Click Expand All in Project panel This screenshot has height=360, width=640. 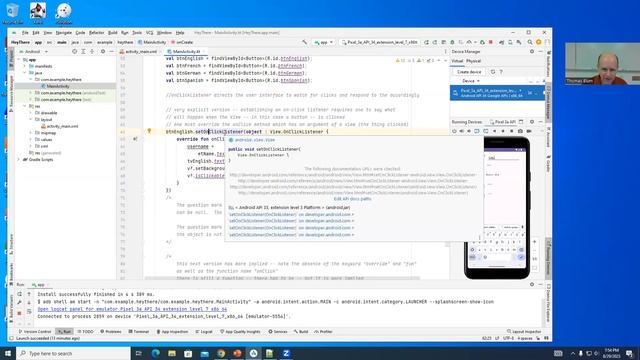83,52
